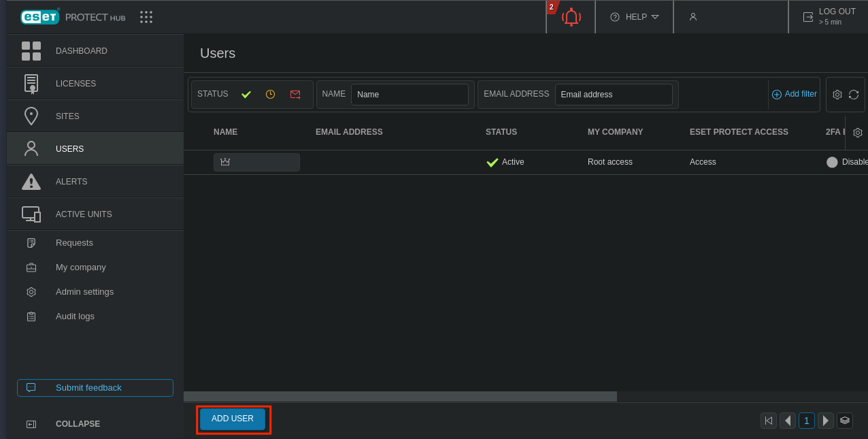Click the horizontal table scrollbar
The image size is (868, 439).
click(400, 396)
